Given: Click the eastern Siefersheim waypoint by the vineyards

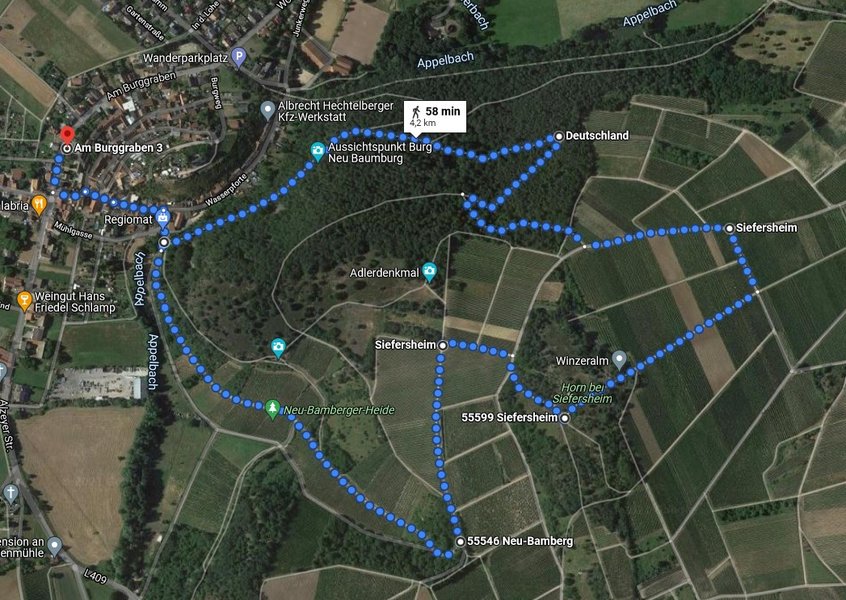Looking at the screenshot, I should pos(729,228).
